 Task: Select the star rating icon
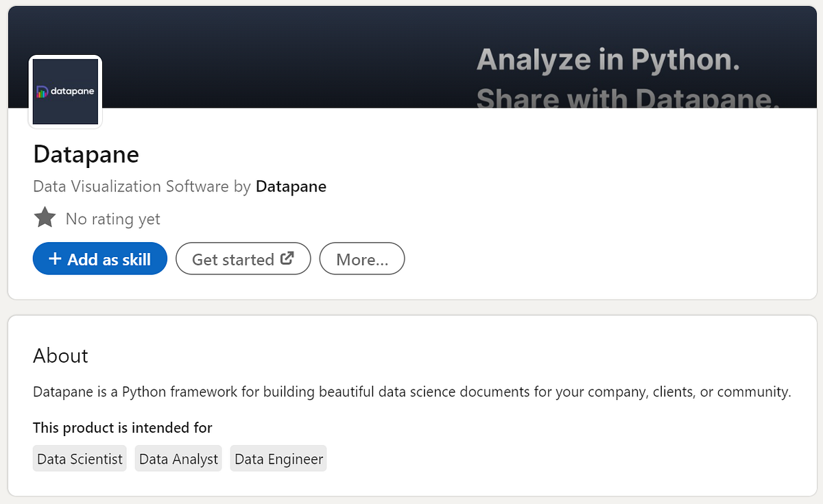point(44,217)
